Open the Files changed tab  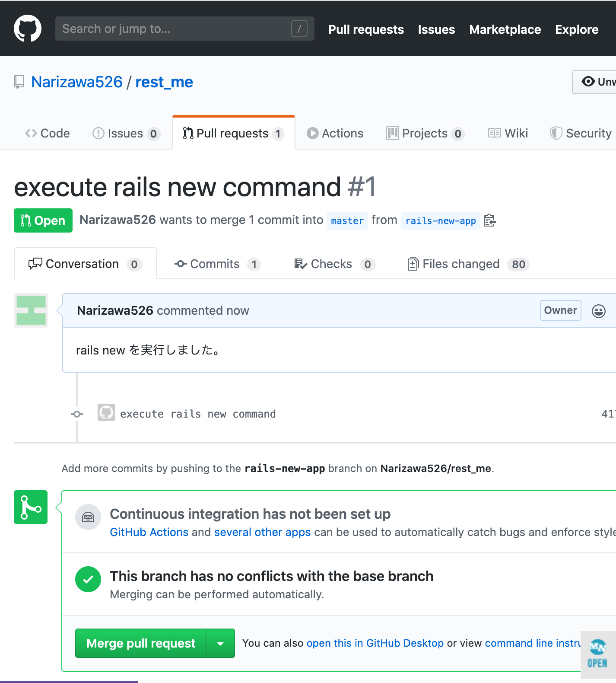468,264
